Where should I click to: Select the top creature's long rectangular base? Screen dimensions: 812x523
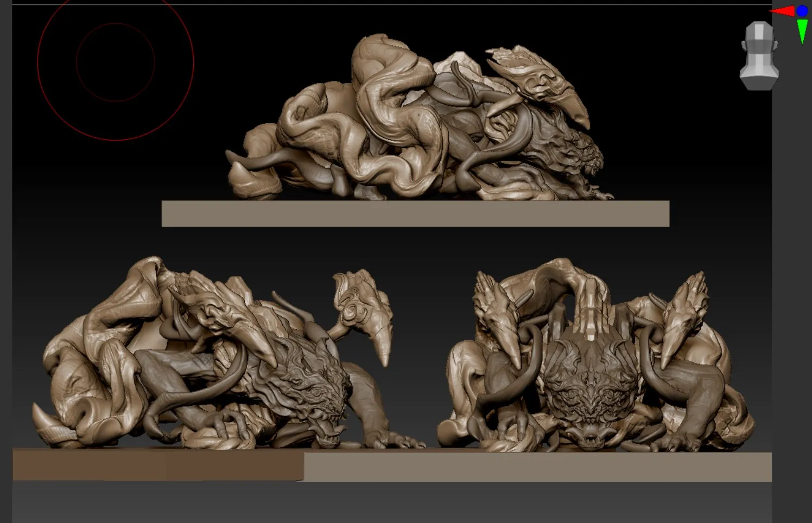point(415,214)
